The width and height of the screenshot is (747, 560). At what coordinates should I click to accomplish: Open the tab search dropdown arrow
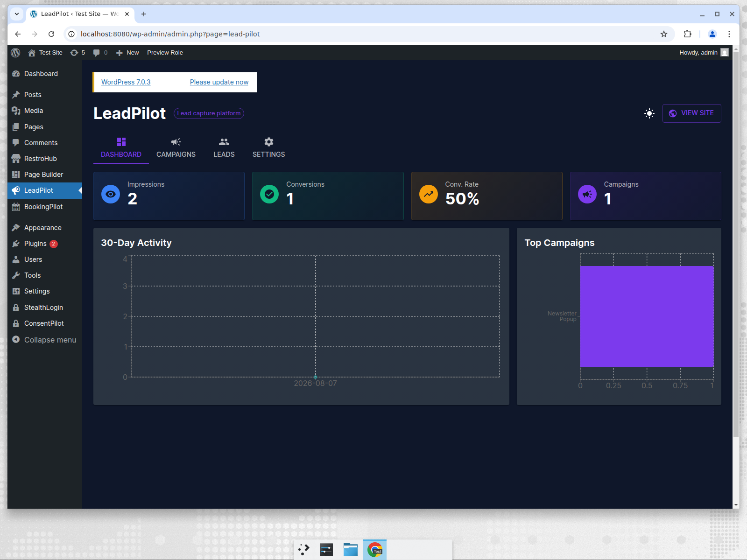tap(17, 14)
